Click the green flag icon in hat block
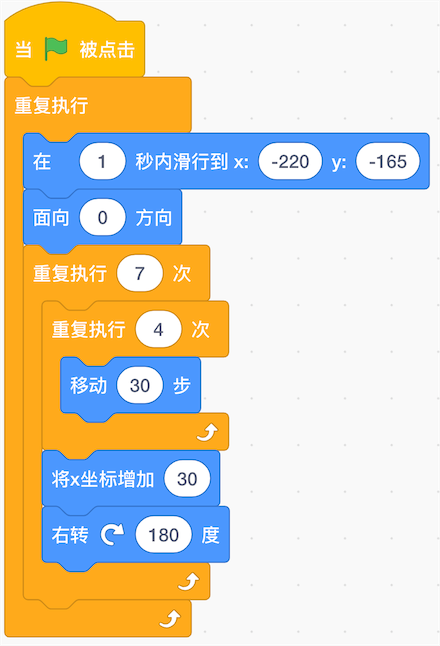The image size is (440, 646). pyautogui.click(x=56, y=49)
